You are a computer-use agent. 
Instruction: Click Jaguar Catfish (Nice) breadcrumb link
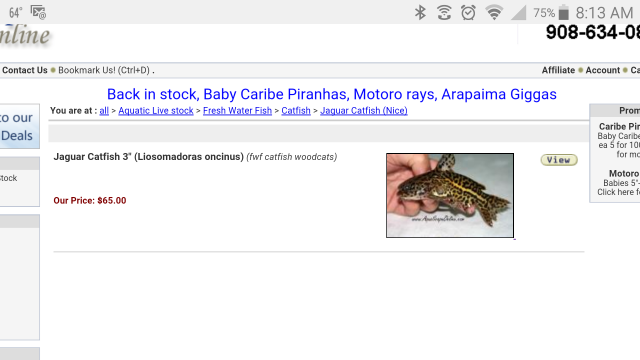coord(364,111)
